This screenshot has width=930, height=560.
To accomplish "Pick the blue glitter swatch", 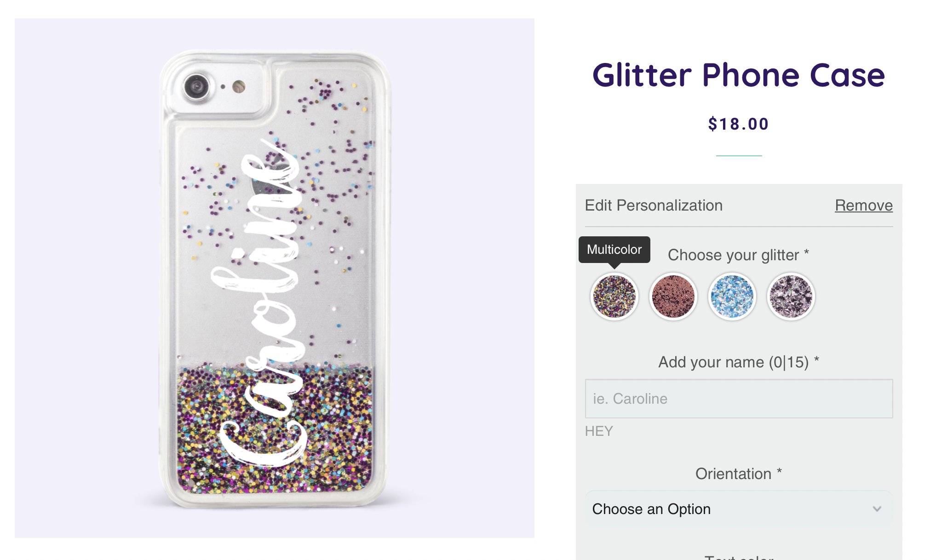I will 732,297.
